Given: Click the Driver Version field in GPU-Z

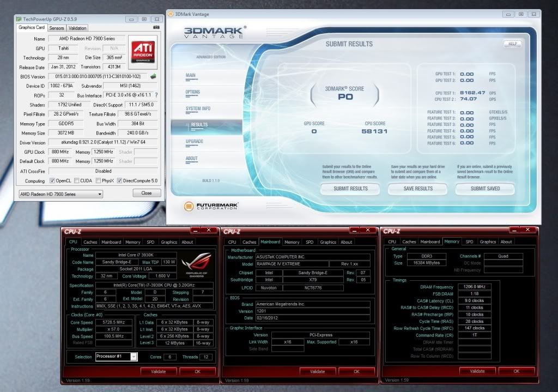Looking at the screenshot, I should 103,142.
